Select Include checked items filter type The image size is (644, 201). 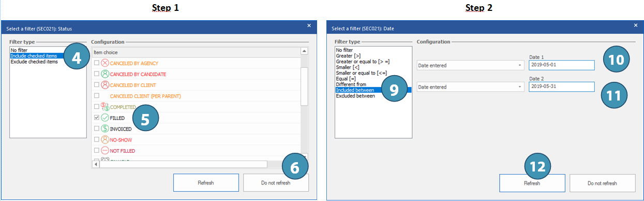[x=48, y=55]
